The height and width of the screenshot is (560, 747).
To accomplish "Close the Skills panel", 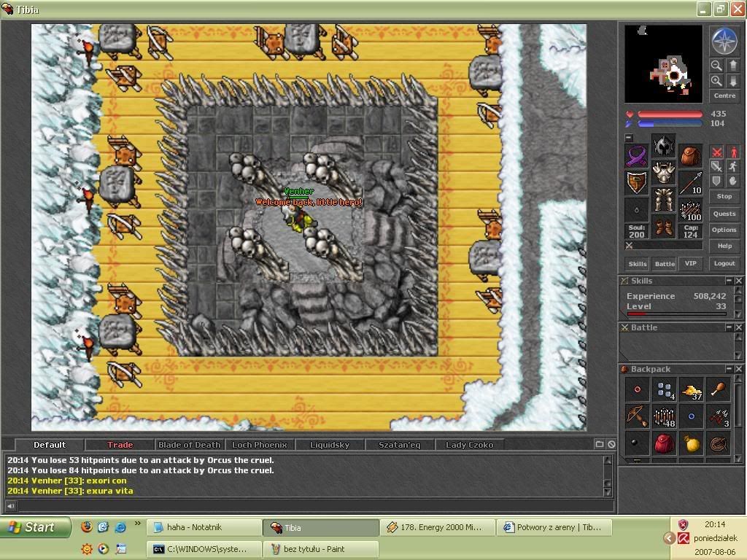I will pos(738,281).
